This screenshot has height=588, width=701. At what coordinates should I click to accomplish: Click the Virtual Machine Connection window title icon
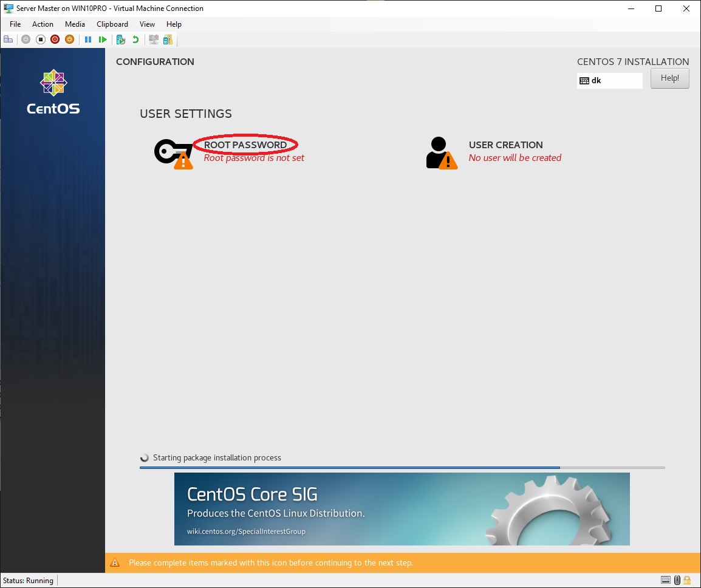(8, 8)
